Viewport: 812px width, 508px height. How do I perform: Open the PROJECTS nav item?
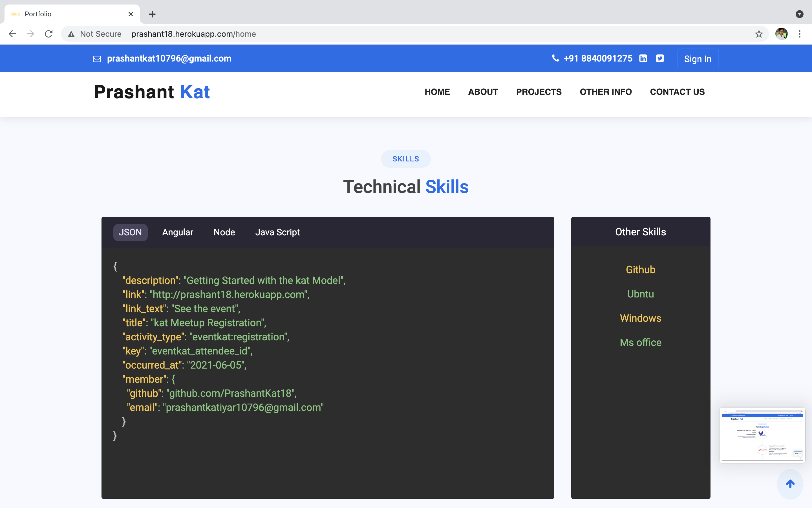(x=539, y=92)
